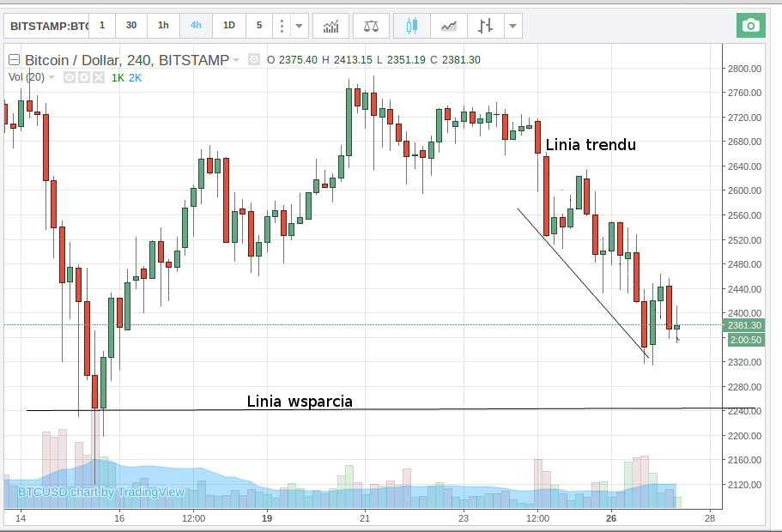Expand the Vol (20) indicator dropdown
Screen dimensions: 782x532
click(52, 77)
